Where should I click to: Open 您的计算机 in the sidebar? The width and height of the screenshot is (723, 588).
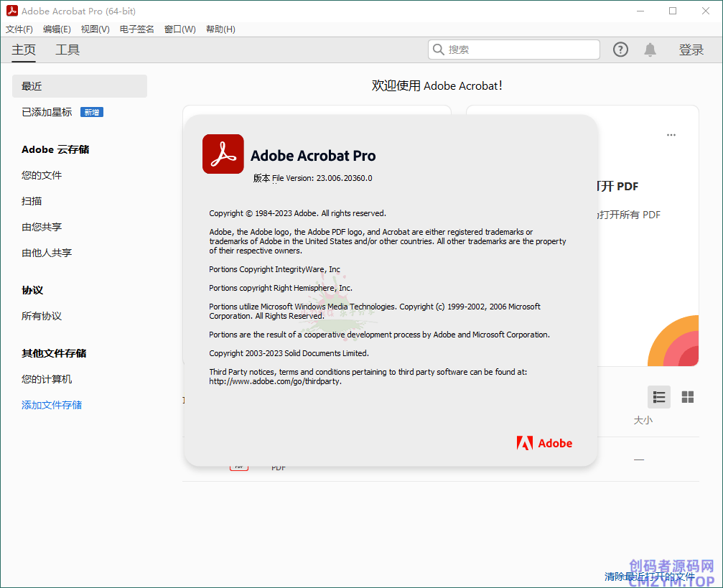pos(47,379)
